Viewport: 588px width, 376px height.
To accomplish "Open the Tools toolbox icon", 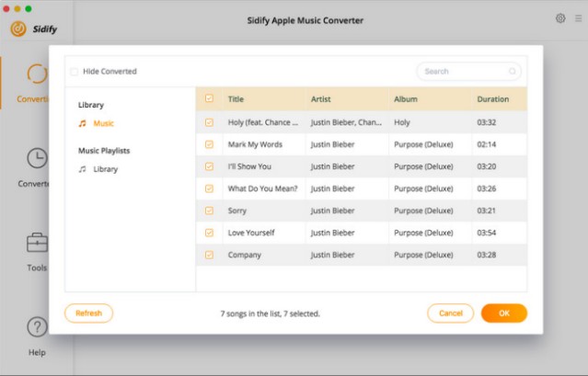I will 36,244.
